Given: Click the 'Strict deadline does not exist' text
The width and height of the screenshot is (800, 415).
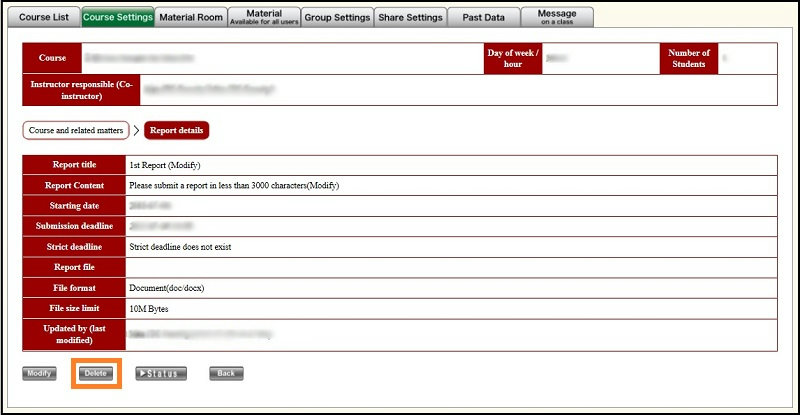Looking at the screenshot, I should (187, 246).
